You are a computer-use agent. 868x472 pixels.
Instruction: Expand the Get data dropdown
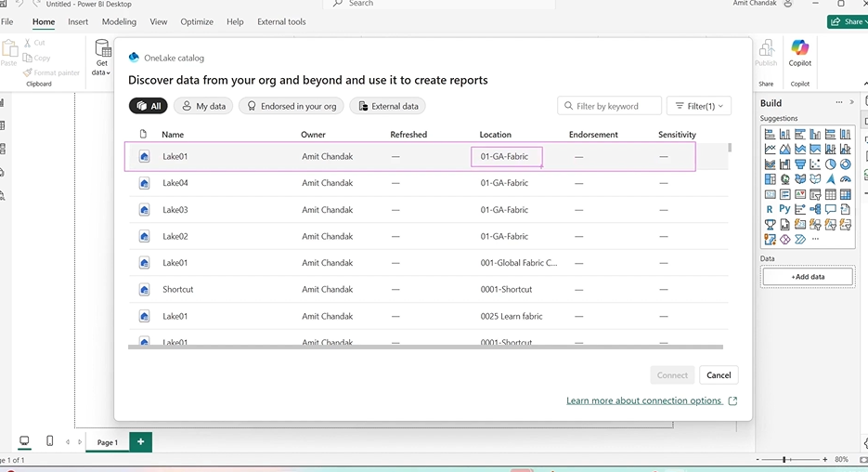[x=101, y=58]
